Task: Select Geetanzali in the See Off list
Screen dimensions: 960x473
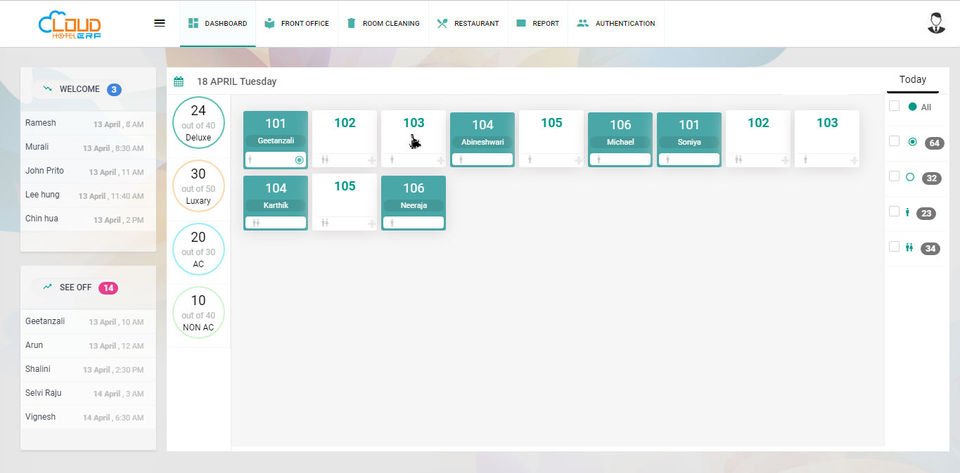Action: (88, 322)
